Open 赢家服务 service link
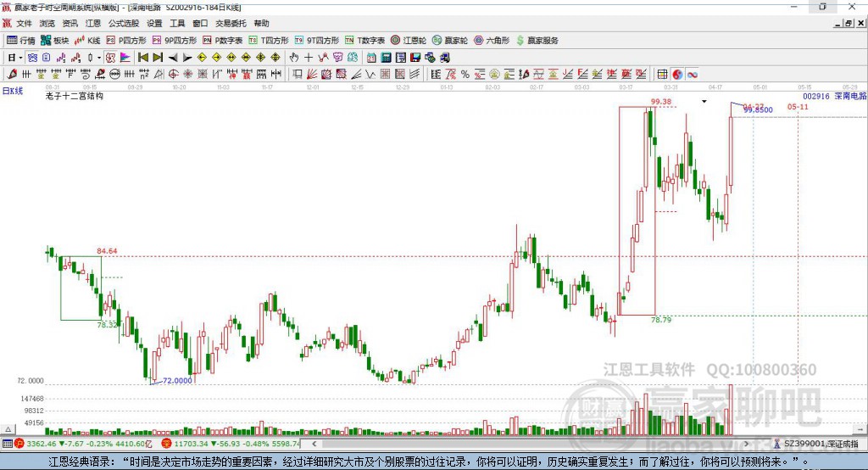Viewport: 868px width, 470px height. pyautogui.click(x=537, y=41)
